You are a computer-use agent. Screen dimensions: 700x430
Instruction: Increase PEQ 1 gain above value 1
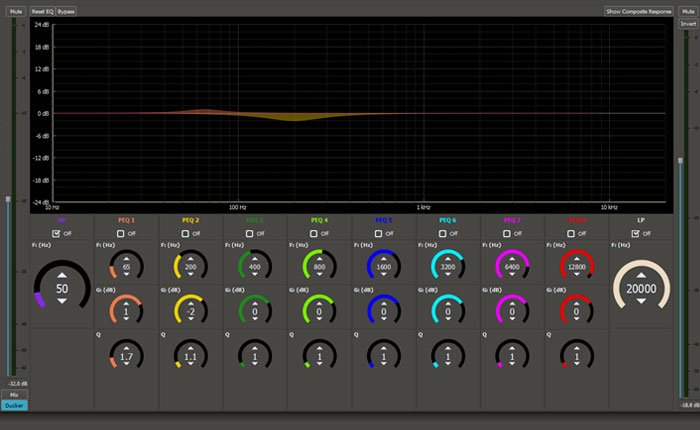[x=126, y=304]
